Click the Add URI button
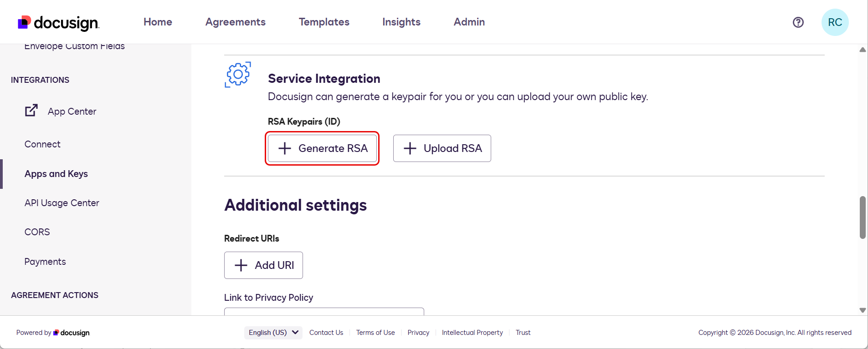 [x=263, y=265]
